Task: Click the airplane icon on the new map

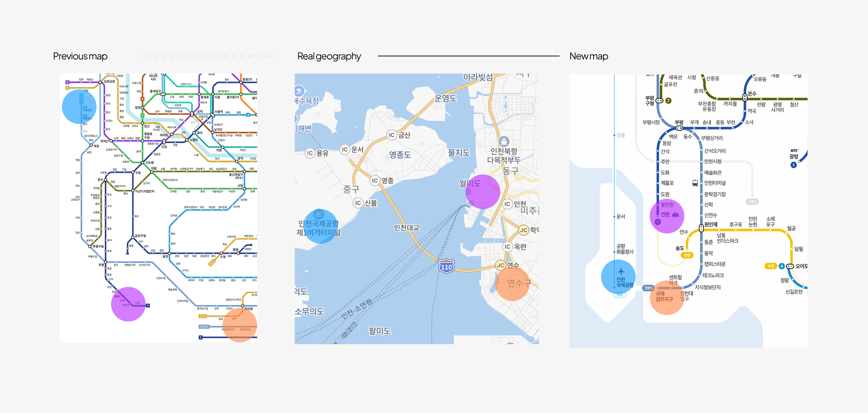Action: pyautogui.click(x=621, y=271)
